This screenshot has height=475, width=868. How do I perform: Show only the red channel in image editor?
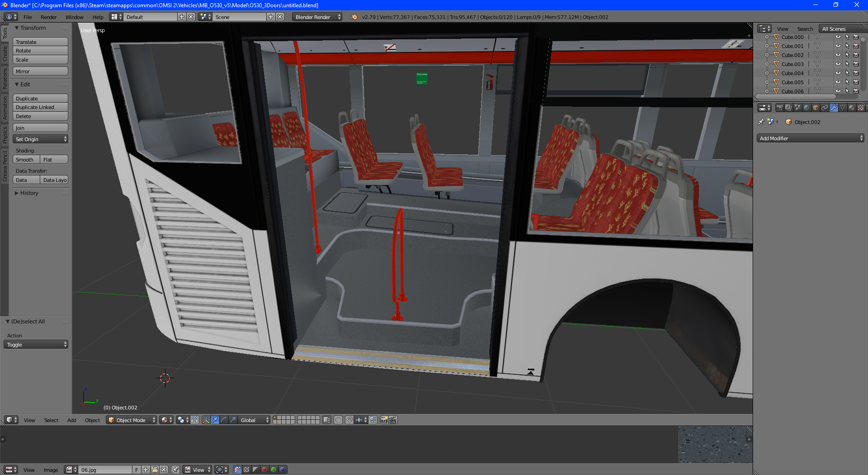coord(264,470)
